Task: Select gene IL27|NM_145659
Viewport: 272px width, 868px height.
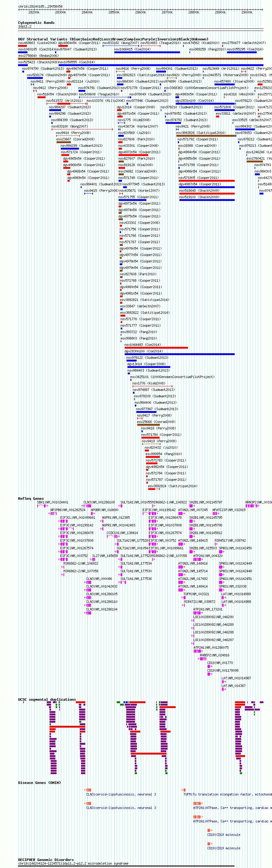Action: pyautogui.click(x=105, y=556)
